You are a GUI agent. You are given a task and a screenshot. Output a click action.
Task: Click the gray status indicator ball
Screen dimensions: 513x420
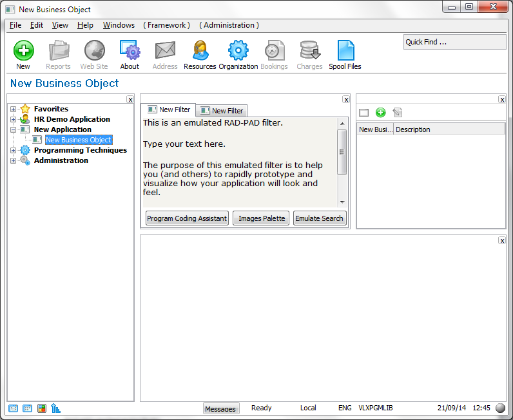(501, 408)
